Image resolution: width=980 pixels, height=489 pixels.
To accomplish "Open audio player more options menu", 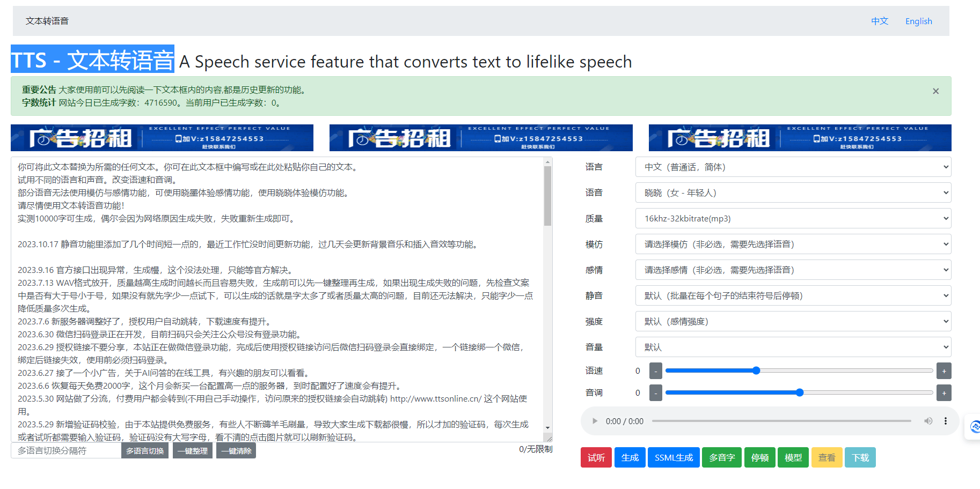I will click(946, 421).
